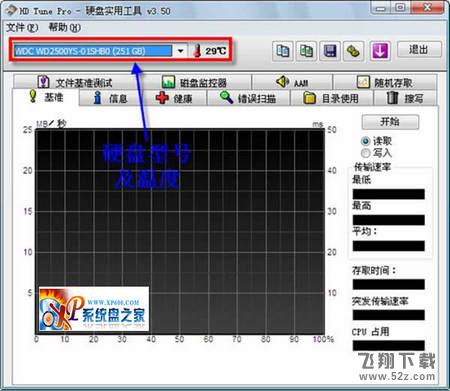Select the 读取 (Read) radio button
The height and width of the screenshot is (391, 450).
[x=366, y=141]
